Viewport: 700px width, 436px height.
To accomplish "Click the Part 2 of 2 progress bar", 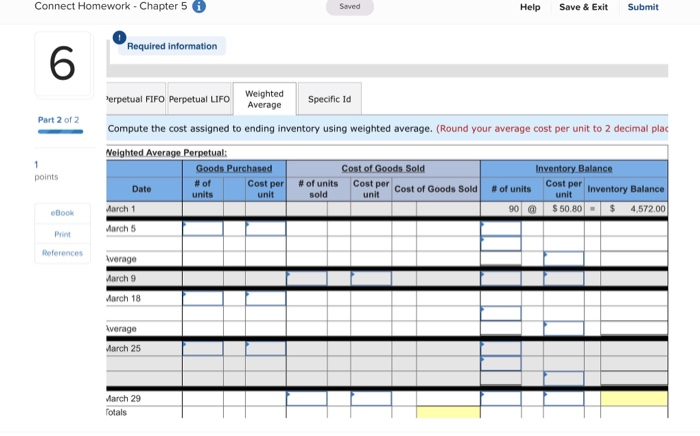I will (x=60, y=132).
